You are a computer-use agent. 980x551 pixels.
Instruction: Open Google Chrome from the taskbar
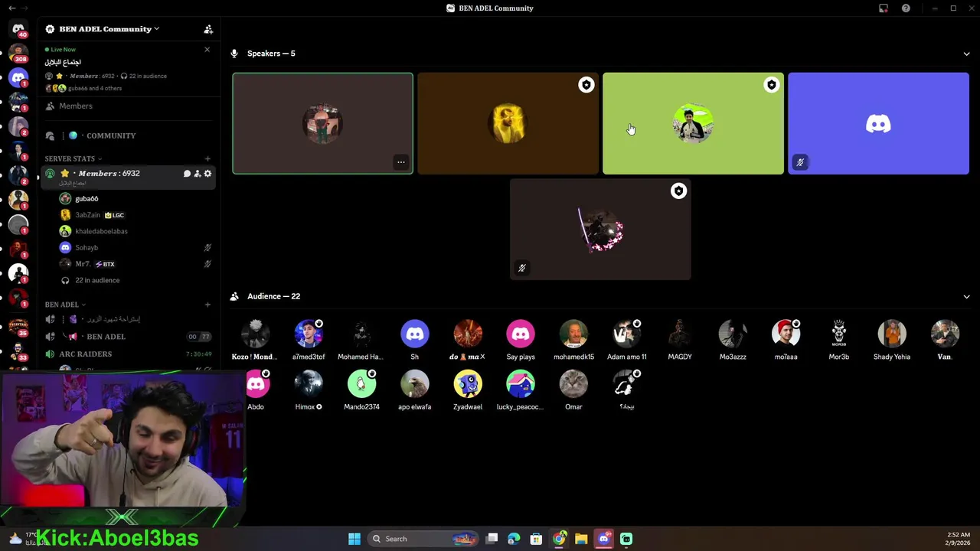click(x=560, y=539)
